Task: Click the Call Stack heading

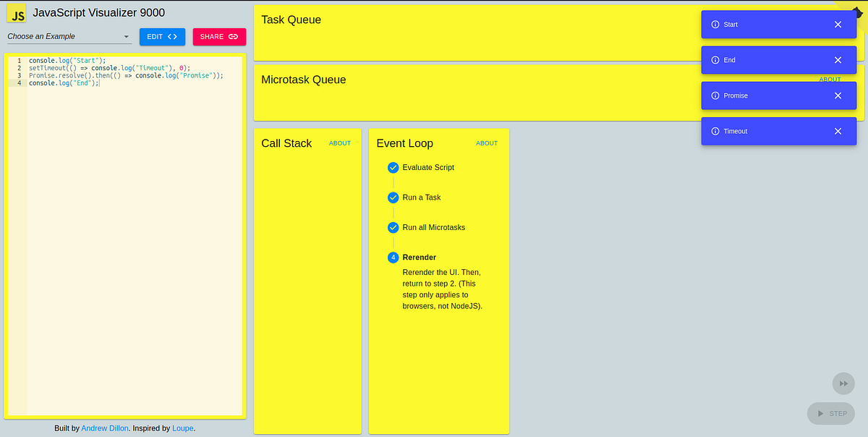Action: (286, 143)
